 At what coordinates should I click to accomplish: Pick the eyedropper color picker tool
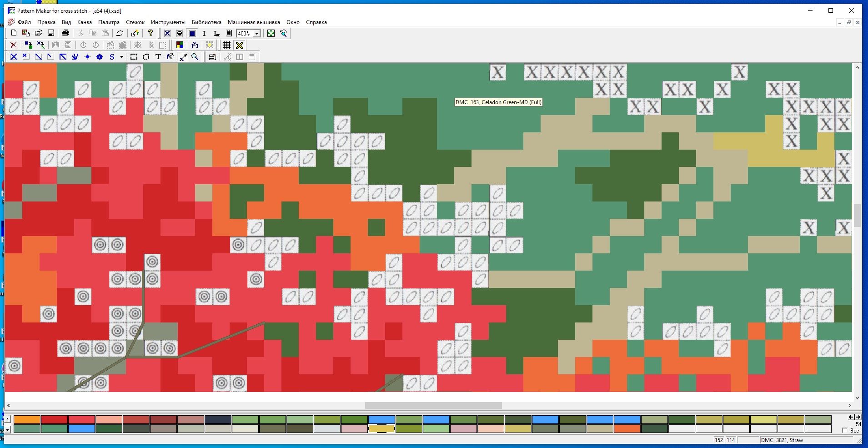pos(183,57)
